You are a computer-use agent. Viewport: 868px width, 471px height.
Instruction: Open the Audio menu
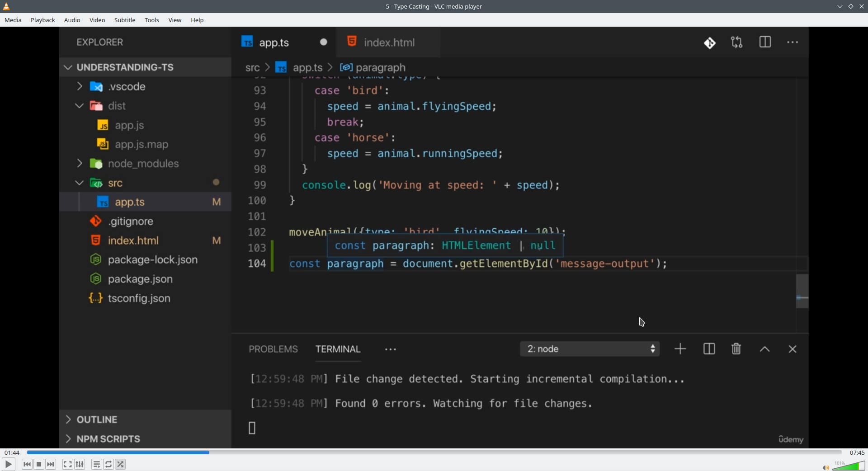tap(72, 20)
